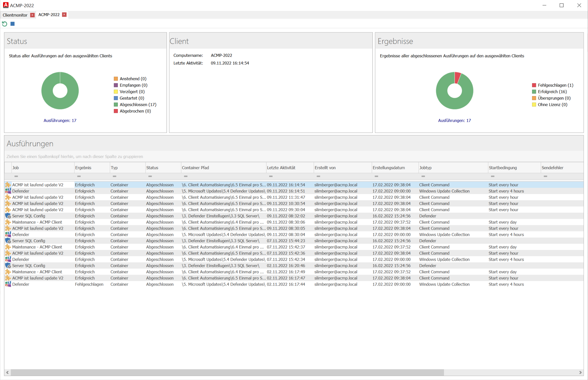Click the Defender job icon in the first Defender row

(x=8, y=191)
